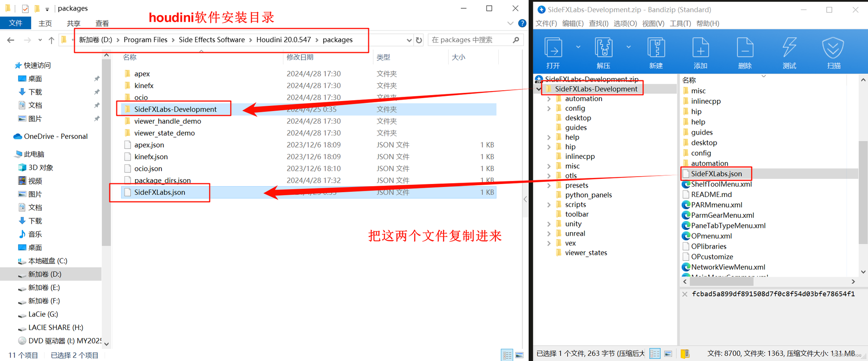This screenshot has height=361, width=868.
Task: Select README.md in Bandizip list
Action: click(x=711, y=194)
